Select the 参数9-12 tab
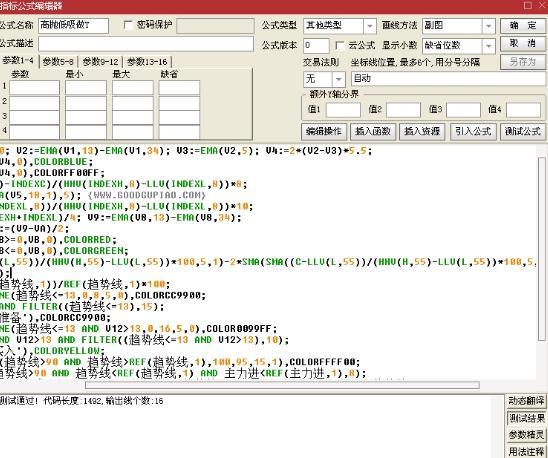548x458 pixels. pos(101,62)
